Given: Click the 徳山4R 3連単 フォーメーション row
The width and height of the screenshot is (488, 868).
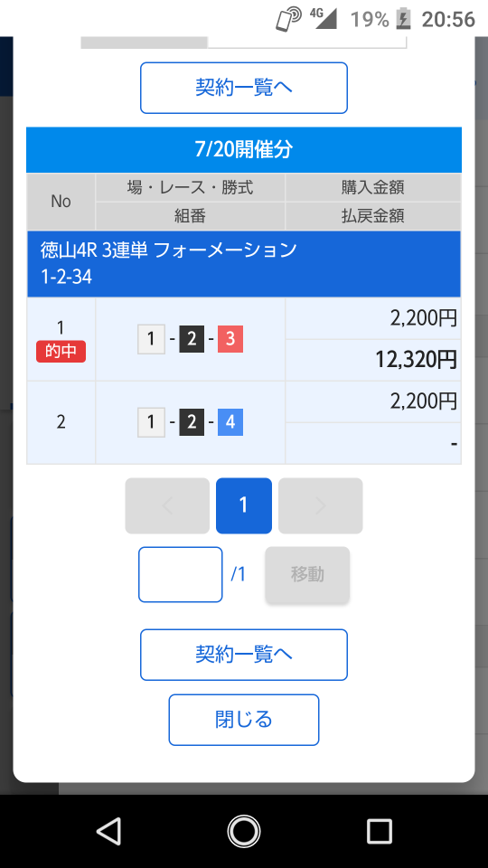Looking at the screenshot, I should point(243,263).
